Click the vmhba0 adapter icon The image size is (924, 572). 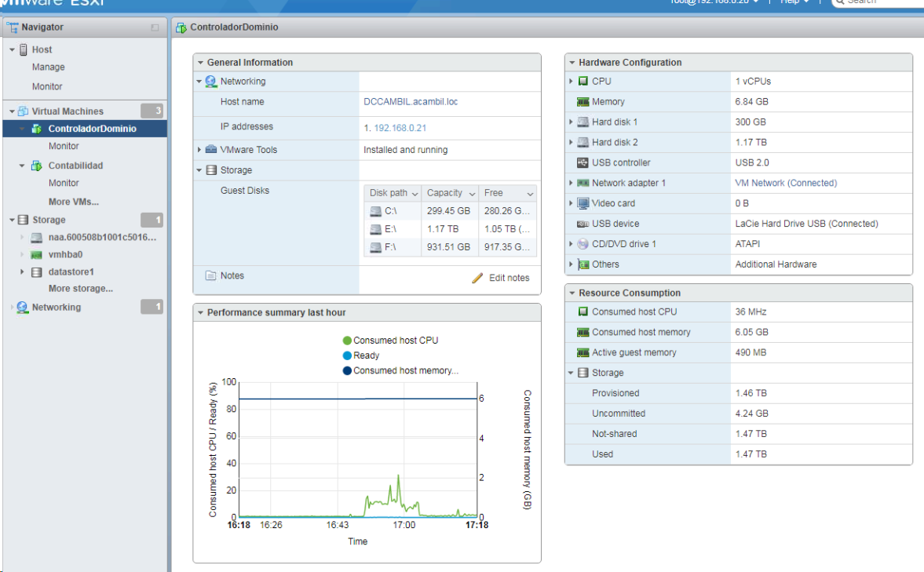[x=36, y=255]
